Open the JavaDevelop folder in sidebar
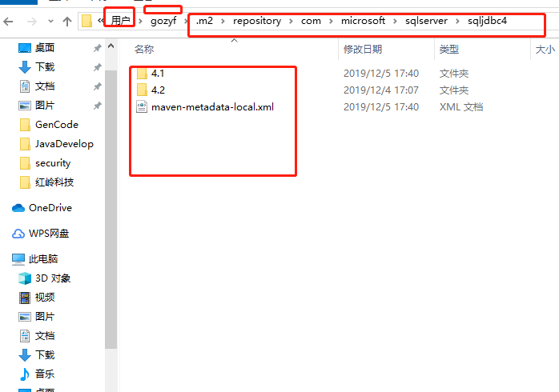The width and height of the screenshot is (559, 392). [64, 144]
